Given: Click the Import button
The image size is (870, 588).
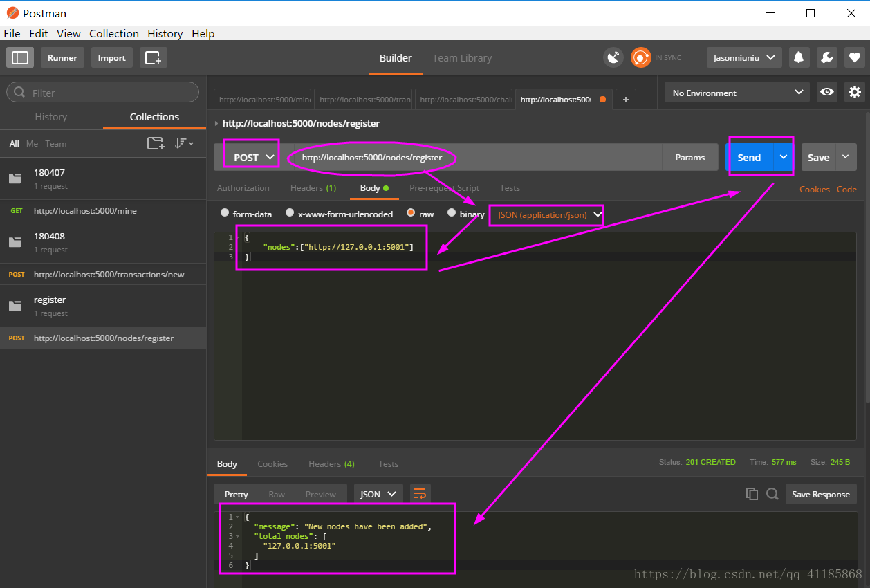Looking at the screenshot, I should [x=111, y=57].
